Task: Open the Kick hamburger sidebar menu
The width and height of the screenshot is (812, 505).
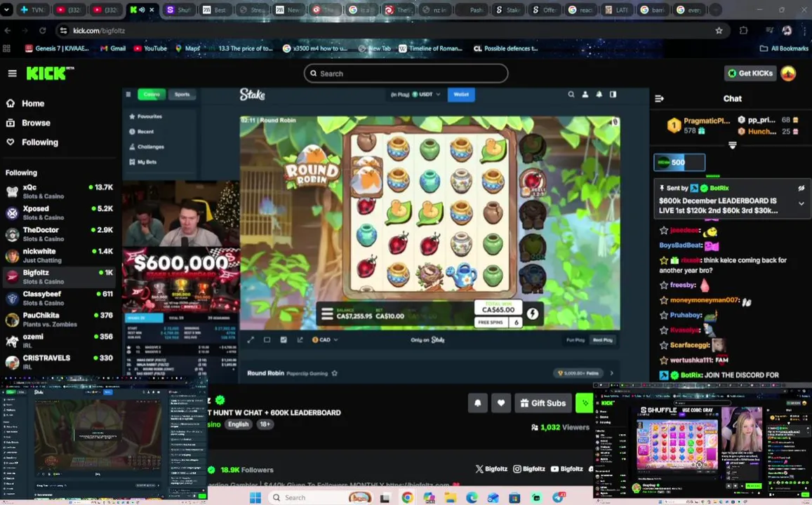Action: point(13,74)
